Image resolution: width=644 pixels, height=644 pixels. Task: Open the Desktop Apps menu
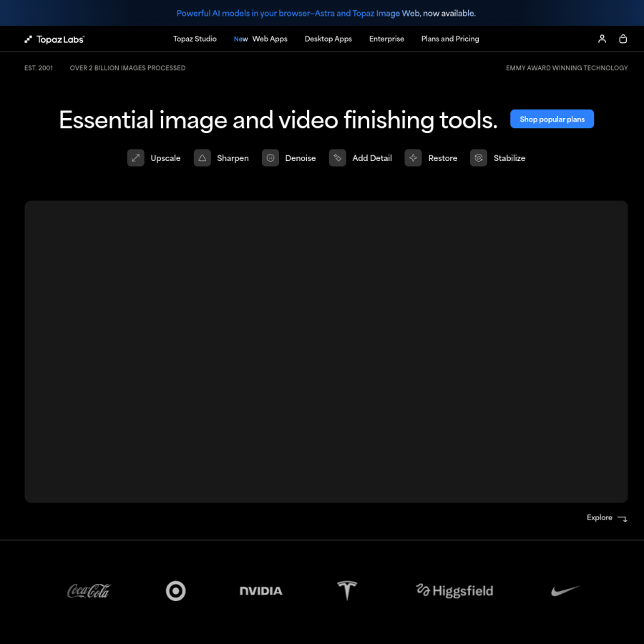(328, 39)
